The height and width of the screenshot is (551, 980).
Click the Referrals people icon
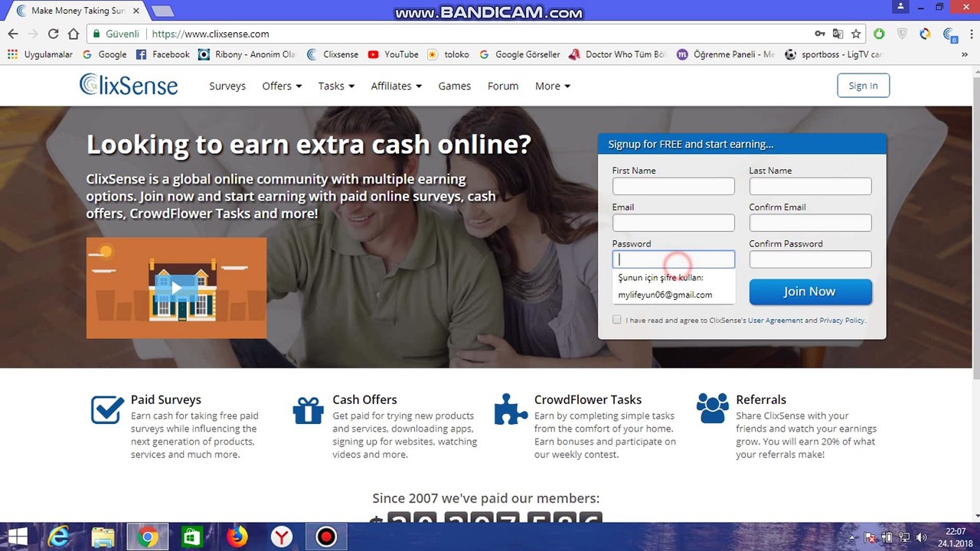tap(713, 409)
